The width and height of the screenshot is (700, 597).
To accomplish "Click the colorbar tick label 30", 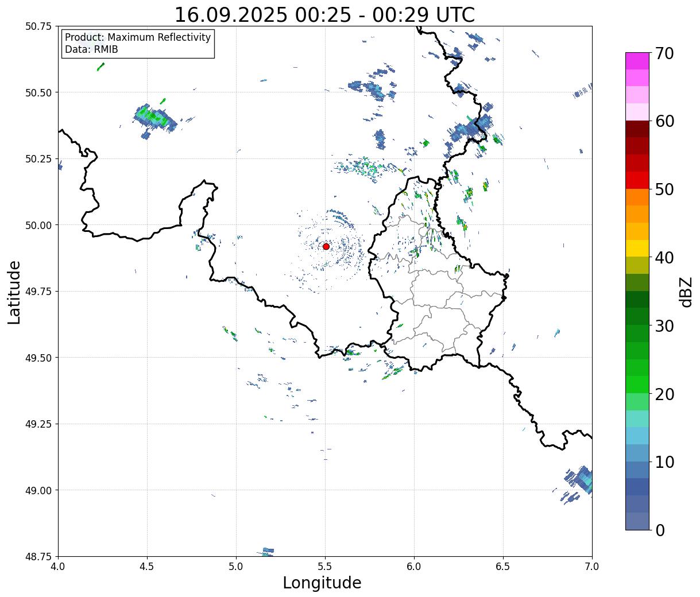I will coord(664,326).
